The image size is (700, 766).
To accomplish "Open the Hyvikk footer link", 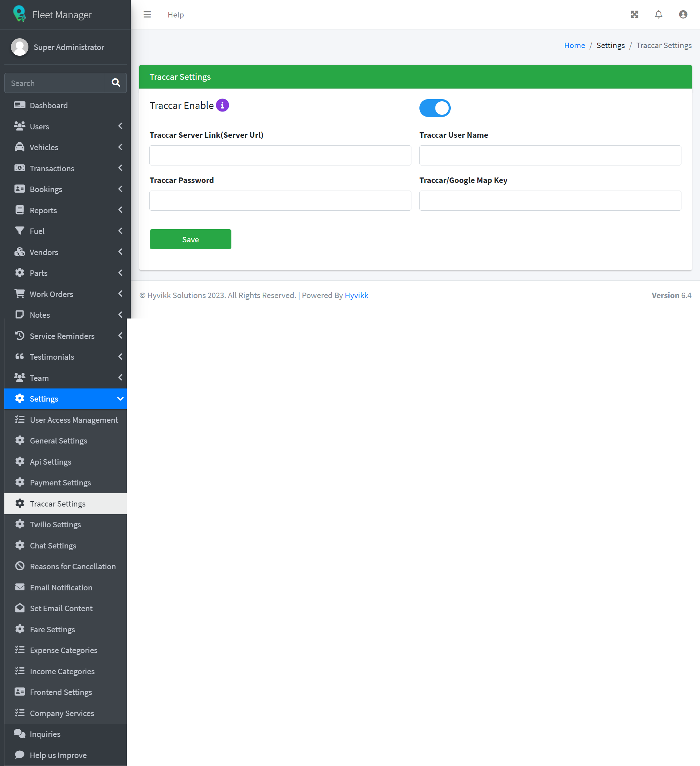I will pos(356,295).
